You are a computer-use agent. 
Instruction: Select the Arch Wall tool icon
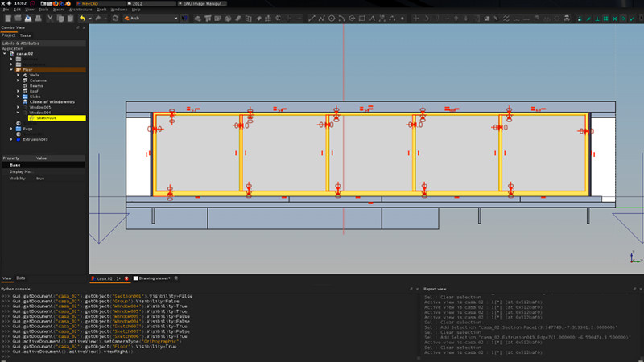(197, 18)
